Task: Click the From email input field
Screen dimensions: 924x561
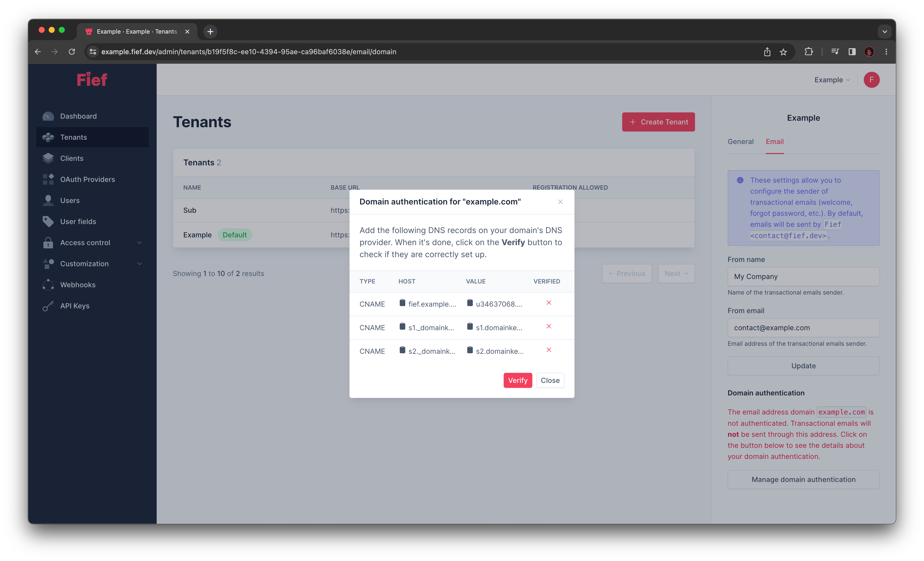Action: pos(804,328)
